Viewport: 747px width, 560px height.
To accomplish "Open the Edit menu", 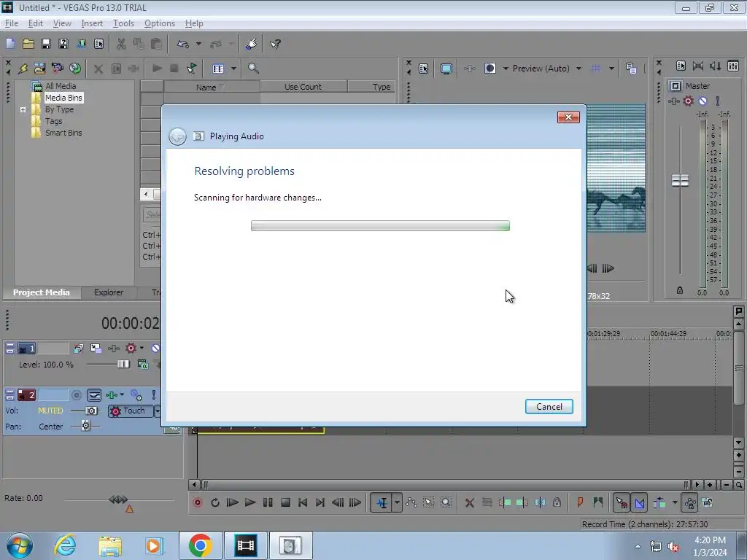I will [x=36, y=23].
